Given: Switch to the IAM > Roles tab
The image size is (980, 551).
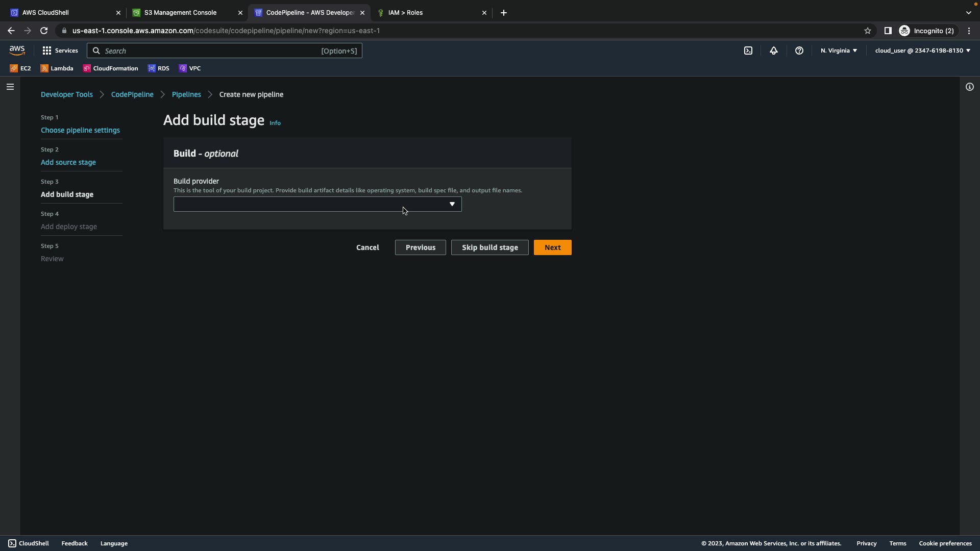Looking at the screenshot, I should [x=405, y=13].
